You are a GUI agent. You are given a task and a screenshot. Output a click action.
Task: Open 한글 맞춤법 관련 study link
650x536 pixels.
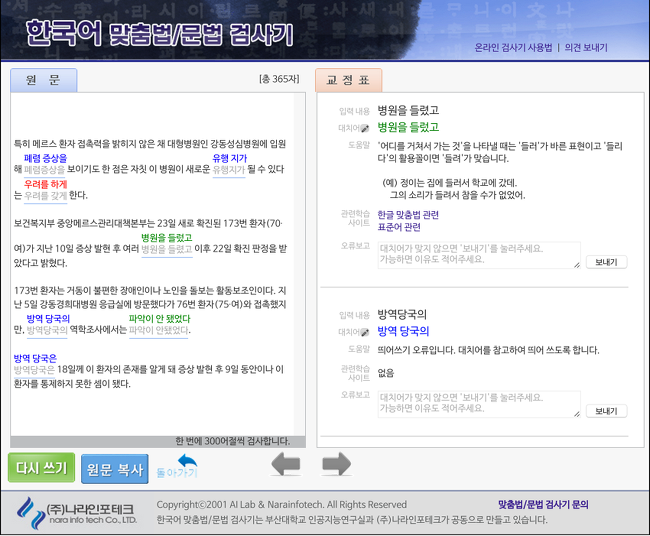click(x=408, y=215)
